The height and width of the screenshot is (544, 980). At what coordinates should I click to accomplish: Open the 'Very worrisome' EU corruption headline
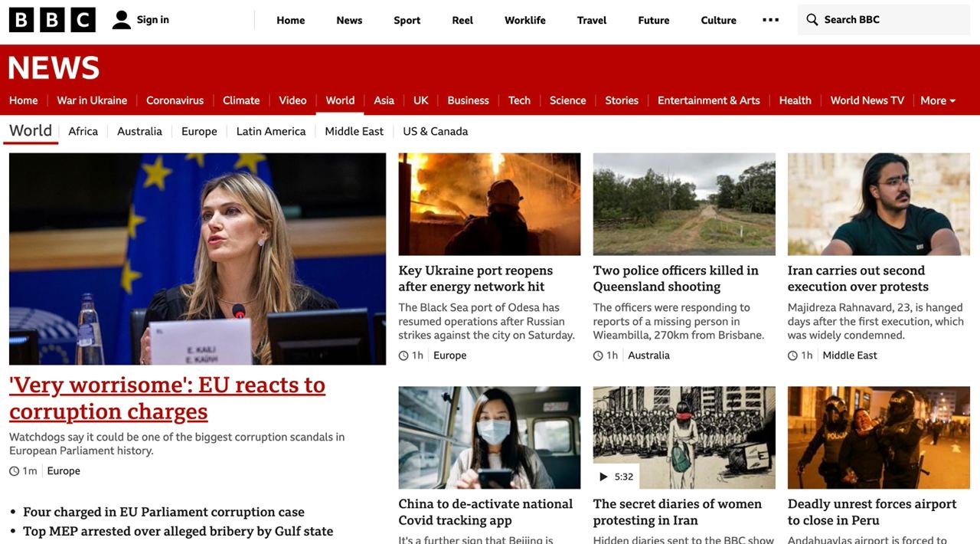pyautogui.click(x=167, y=398)
